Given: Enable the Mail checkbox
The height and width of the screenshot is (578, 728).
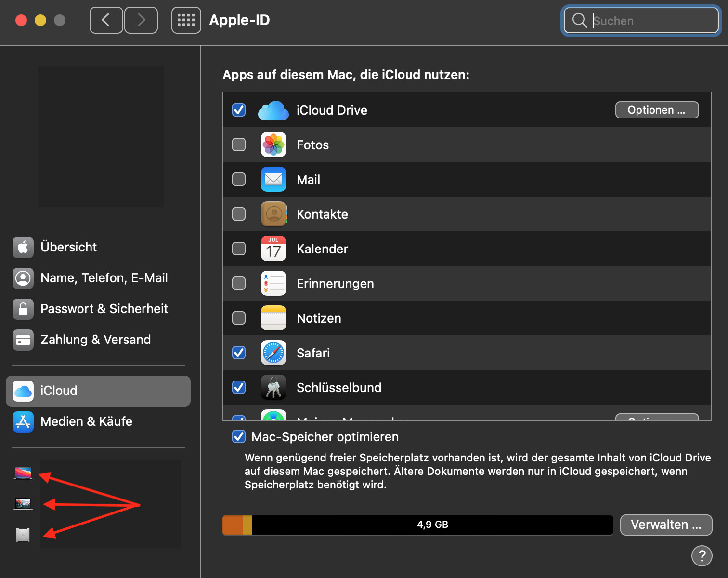Looking at the screenshot, I should pos(239,179).
